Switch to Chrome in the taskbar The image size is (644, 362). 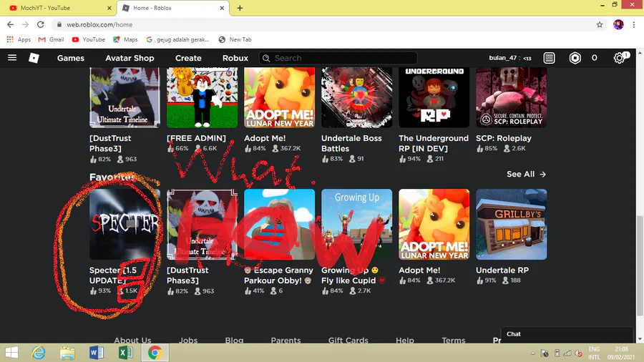click(155, 353)
